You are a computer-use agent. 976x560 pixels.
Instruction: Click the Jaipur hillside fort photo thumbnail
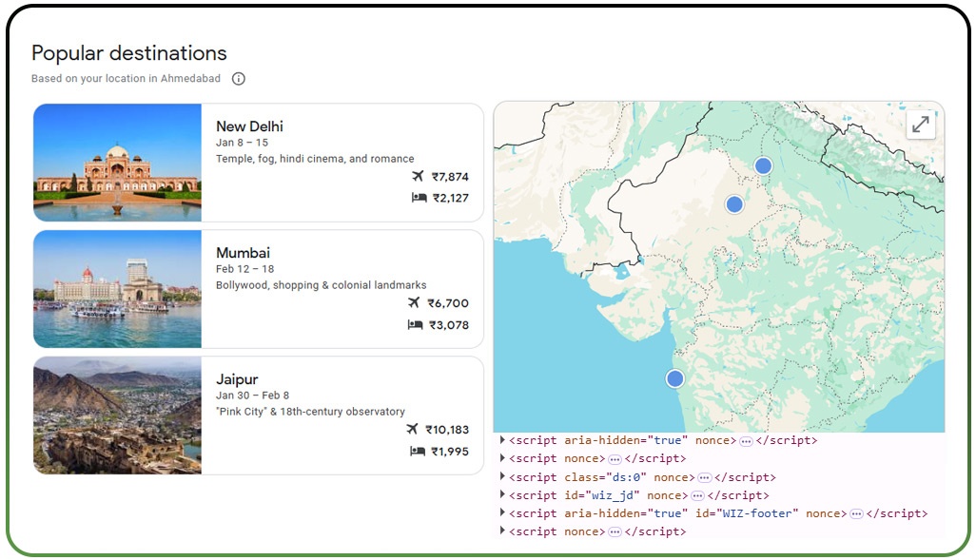click(x=116, y=415)
